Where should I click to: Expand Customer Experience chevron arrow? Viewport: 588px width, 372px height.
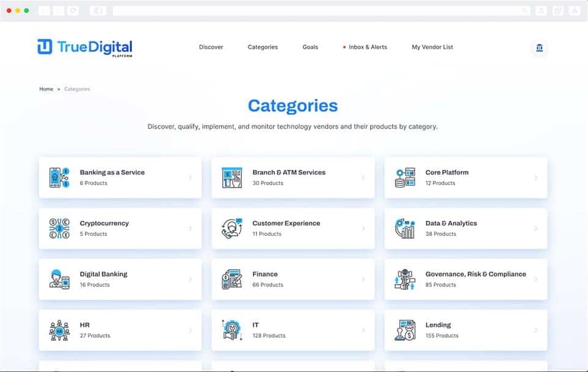363,228
